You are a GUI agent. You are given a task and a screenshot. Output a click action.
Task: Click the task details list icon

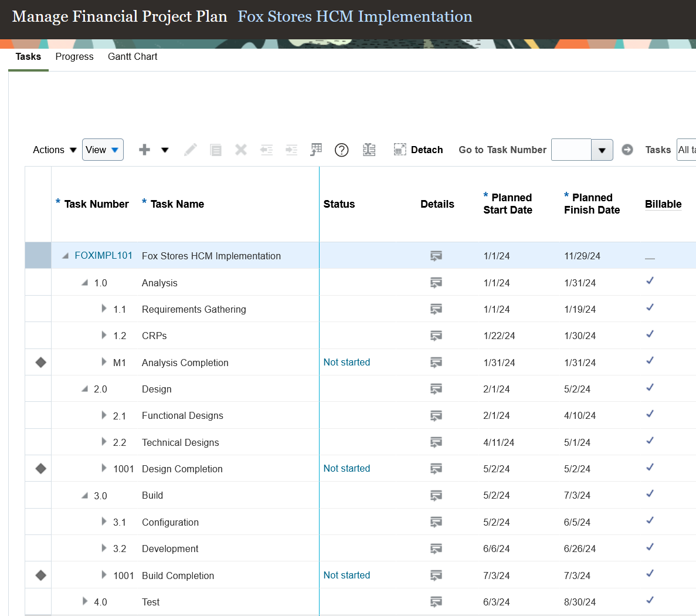pyautogui.click(x=216, y=150)
